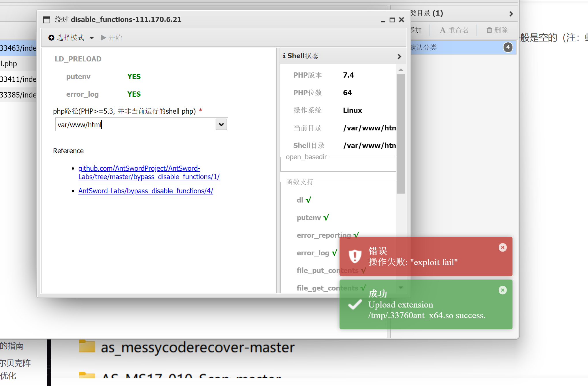Collapse the Shell状态 panel chevron
The width and height of the screenshot is (588, 386).
click(399, 56)
